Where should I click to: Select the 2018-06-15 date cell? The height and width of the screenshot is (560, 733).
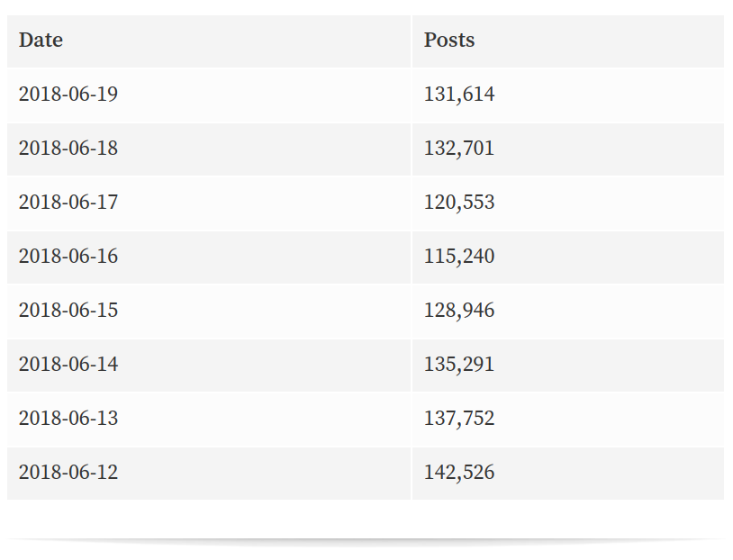[x=209, y=312]
